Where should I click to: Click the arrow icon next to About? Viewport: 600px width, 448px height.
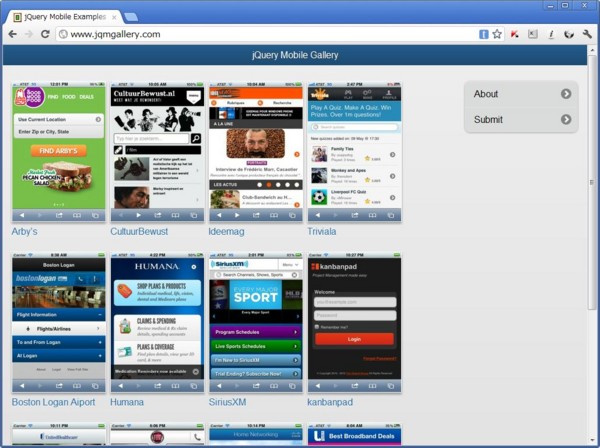(566, 94)
